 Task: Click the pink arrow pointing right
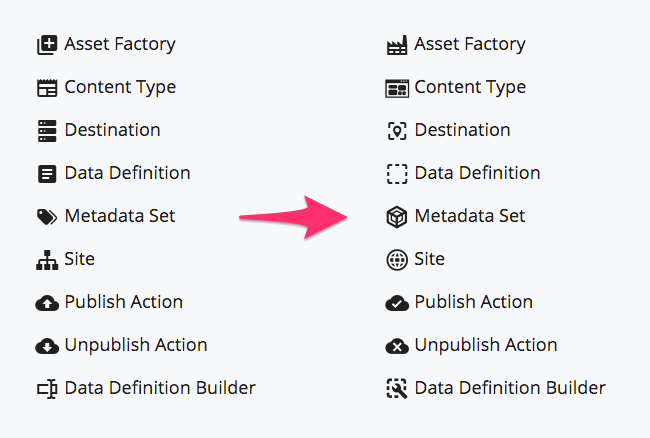293,217
